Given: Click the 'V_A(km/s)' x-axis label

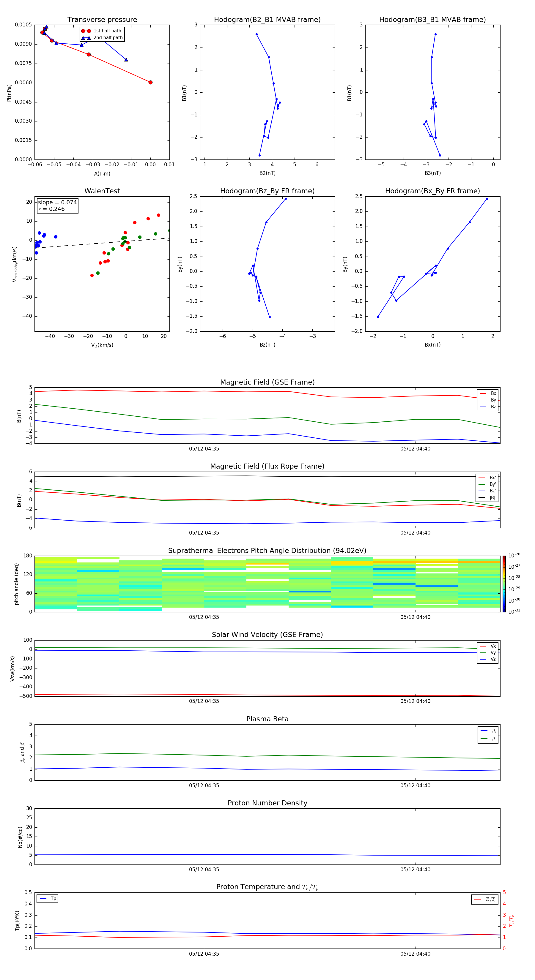Looking at the screenshot, I should pyautogui.click(x=102, y=345).
